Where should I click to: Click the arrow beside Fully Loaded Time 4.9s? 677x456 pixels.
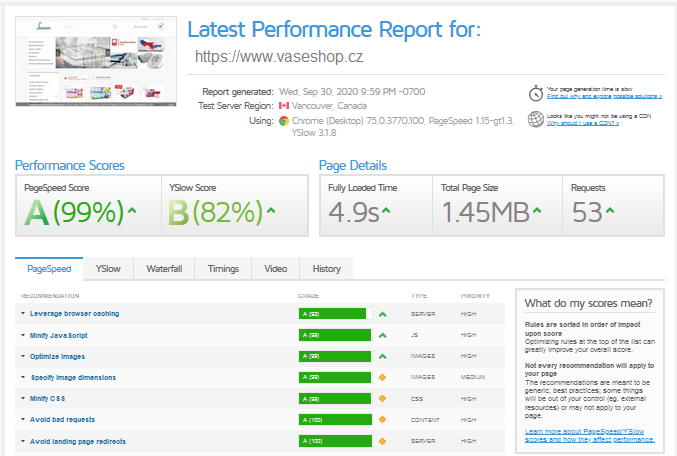coord(386,212)
